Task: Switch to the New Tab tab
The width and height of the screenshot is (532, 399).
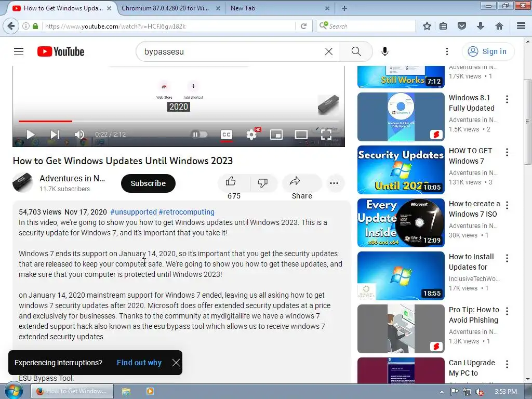Action: 243,8
